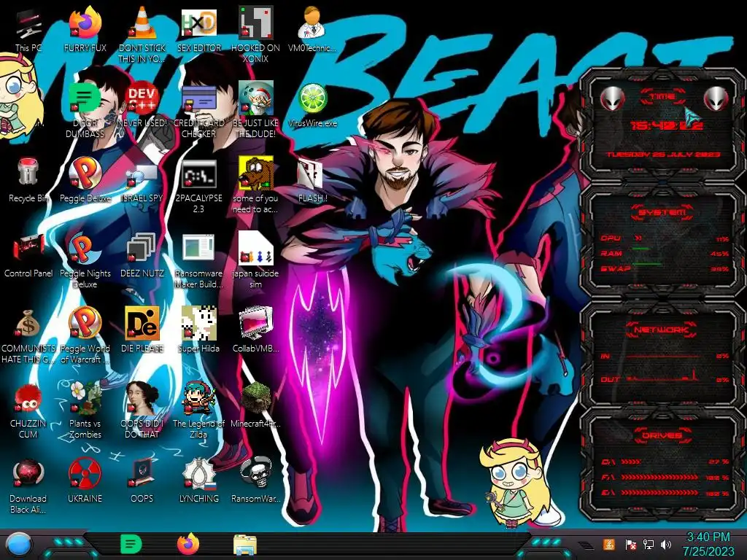Viewport: 747px width, 560px height.
Task: Launch Peggle World of Warcraft shortcut
Action: (x=85, y=335)
